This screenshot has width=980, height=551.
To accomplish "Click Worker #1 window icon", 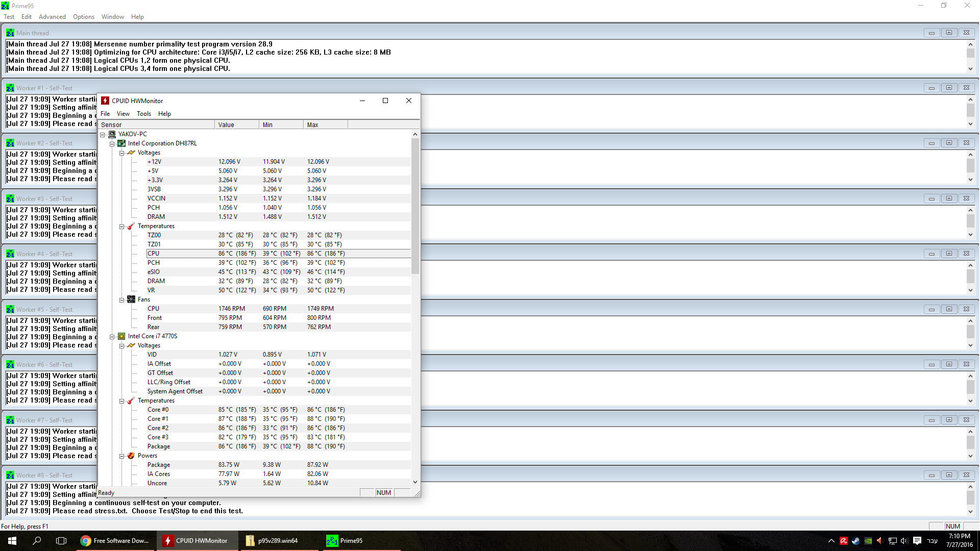I will coord(10,88).
